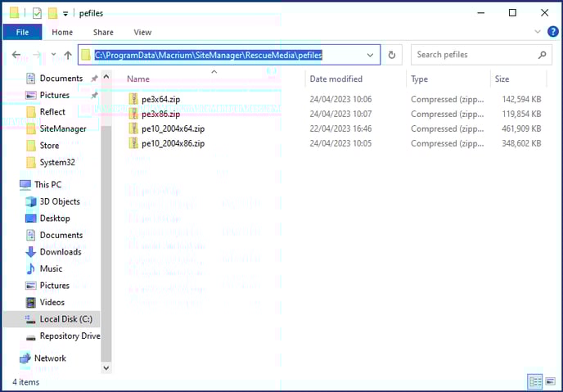Switch to the View tab
Screen dimensions: 563x392
pos(142,32)
